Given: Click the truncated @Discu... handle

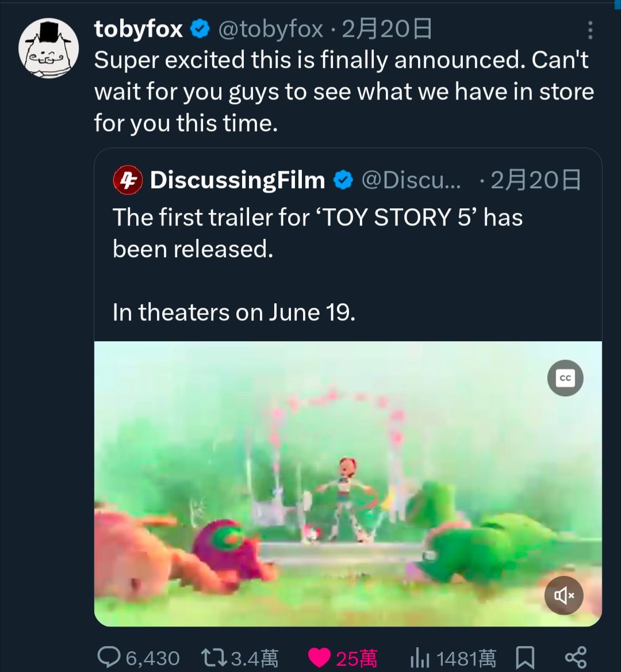Looking at the screenshot, I should (411, 180).
